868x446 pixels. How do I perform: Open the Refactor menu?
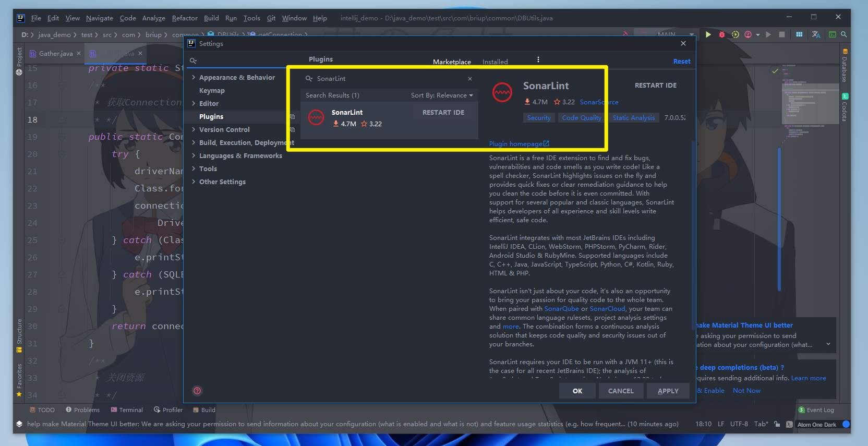[x=185, y=18]
